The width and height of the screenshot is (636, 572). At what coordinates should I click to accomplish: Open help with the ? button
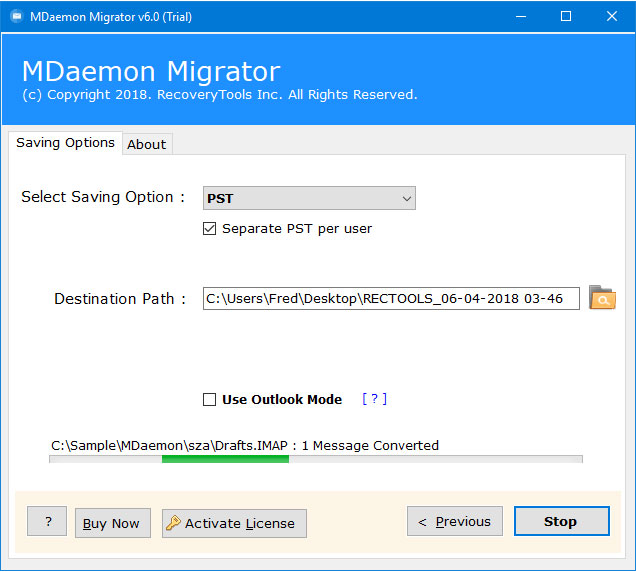(47, 521)
